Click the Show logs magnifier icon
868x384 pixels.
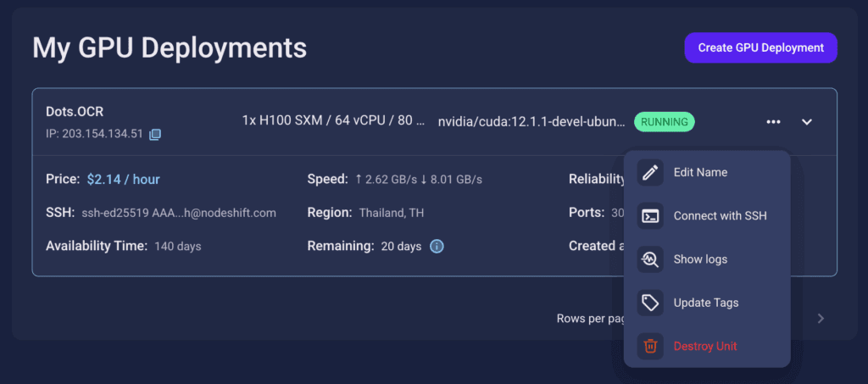pos(650,259)
